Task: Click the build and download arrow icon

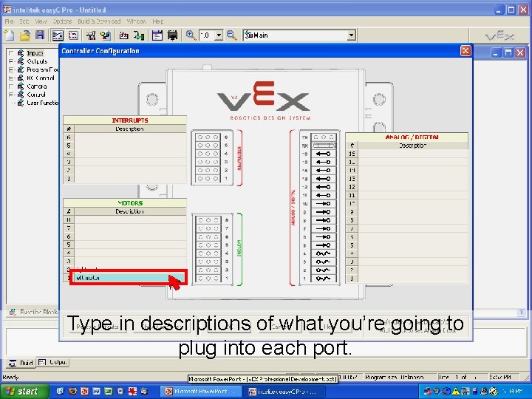Action: tap(139, 35)
